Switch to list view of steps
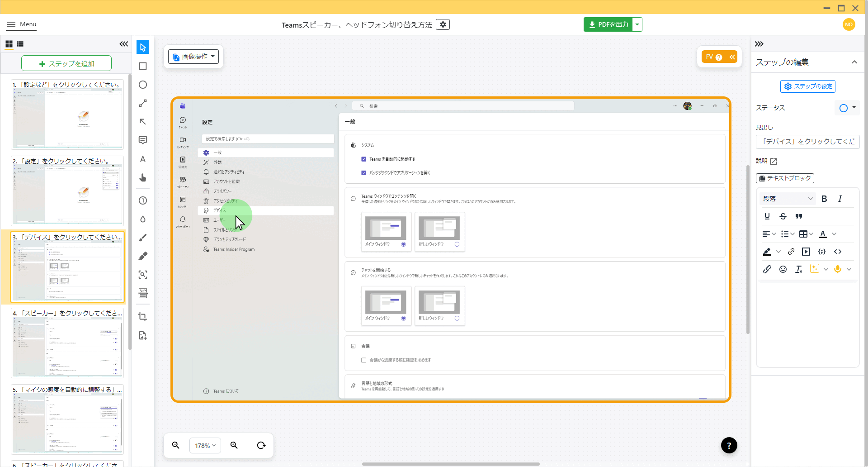Viewport: 868px width, 467px height. [x=20, y=44]
